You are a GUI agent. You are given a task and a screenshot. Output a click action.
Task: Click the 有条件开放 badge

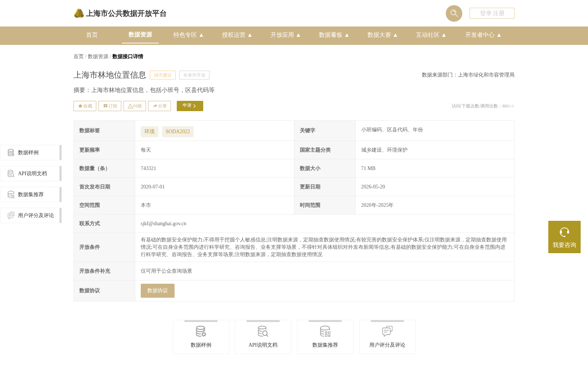click(194, 75)
